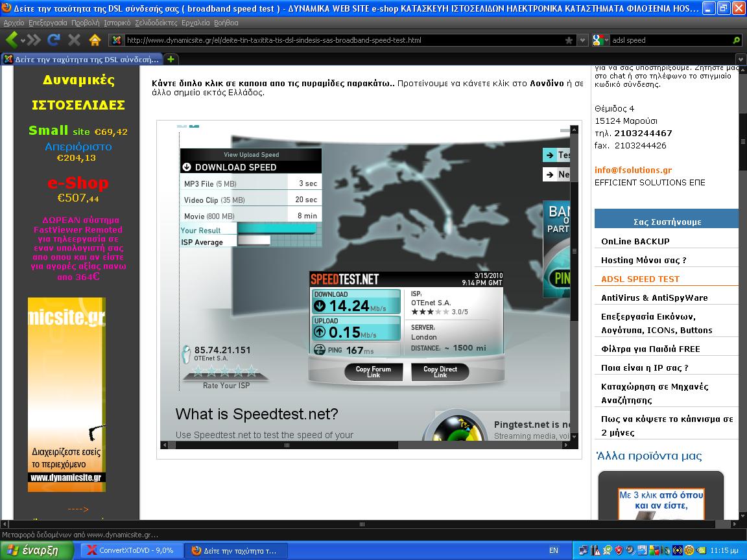The width and height of the screenshot is (747, 560).
Task: Open the Ποια είναι η IP σας ? link
Action: tap(645, 367)
